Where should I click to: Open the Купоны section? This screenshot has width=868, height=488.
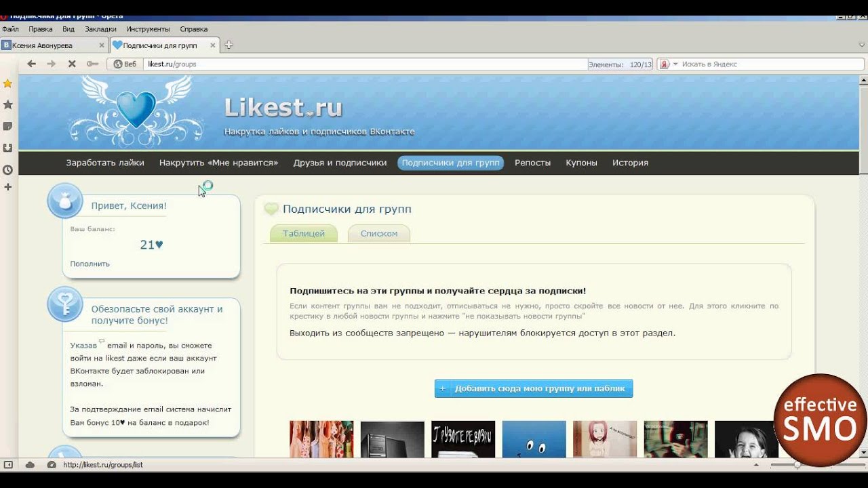pyautogui.click(x=581, y=163)
